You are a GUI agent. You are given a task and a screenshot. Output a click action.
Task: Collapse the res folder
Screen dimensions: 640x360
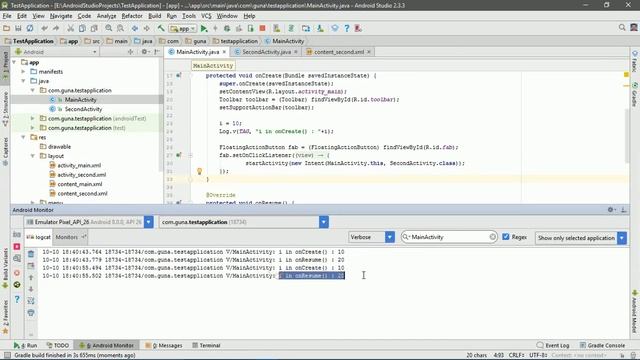point(23,137)
